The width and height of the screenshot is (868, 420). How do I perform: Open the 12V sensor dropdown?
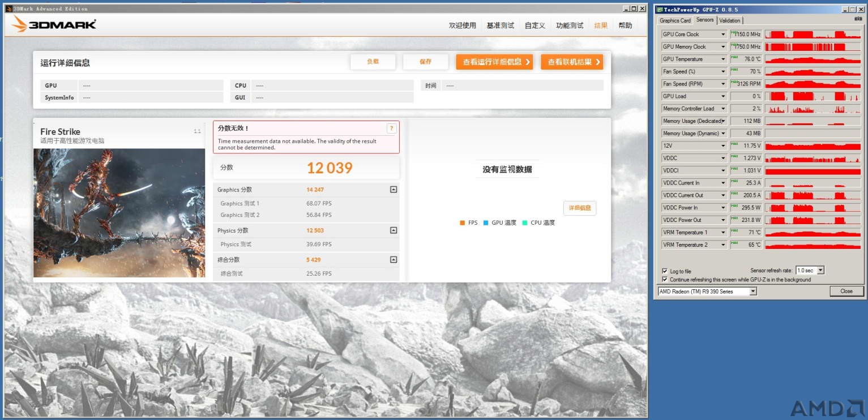[x=723, y=146]
